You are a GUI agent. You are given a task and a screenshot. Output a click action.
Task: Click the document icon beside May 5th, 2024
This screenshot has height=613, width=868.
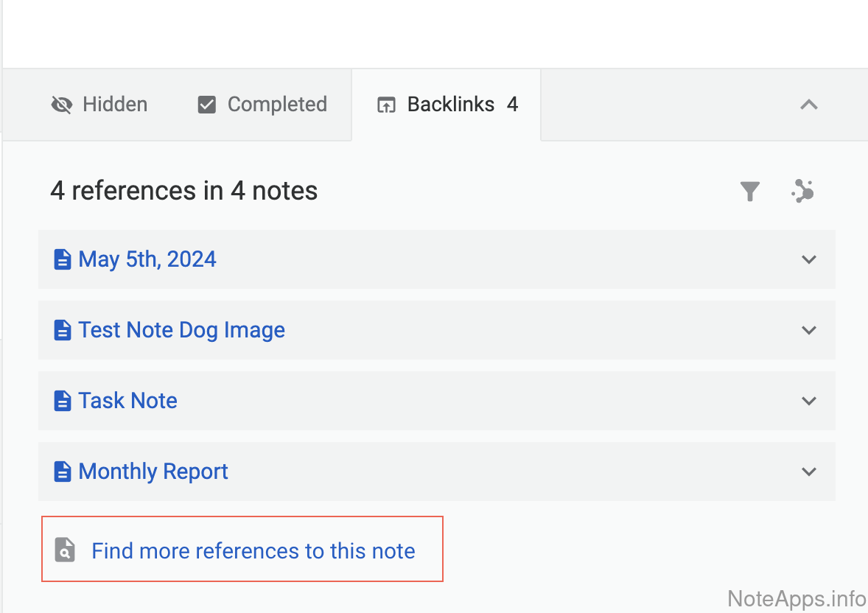[63, 259]
